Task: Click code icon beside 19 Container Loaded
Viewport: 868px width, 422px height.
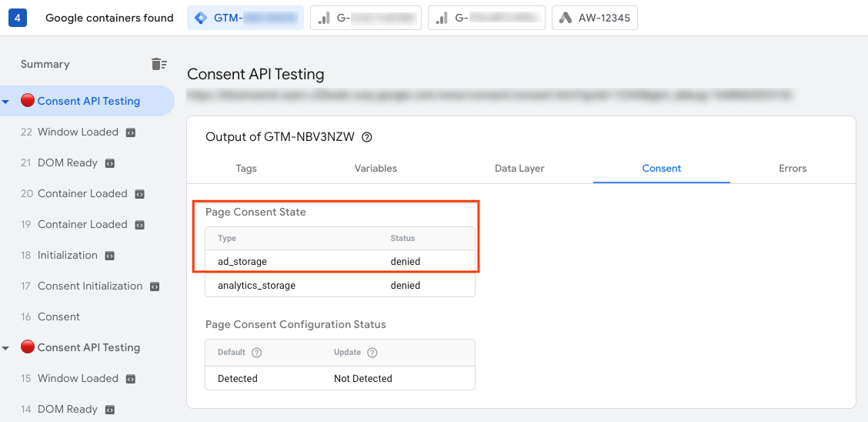Action: [x=140, y=225]
